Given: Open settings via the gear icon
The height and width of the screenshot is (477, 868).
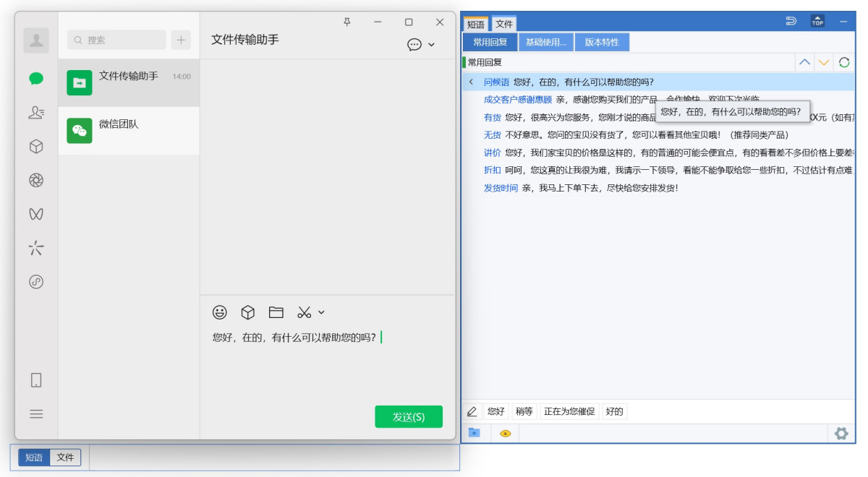Looking at the screenshot, I should (x=841, y=434).
